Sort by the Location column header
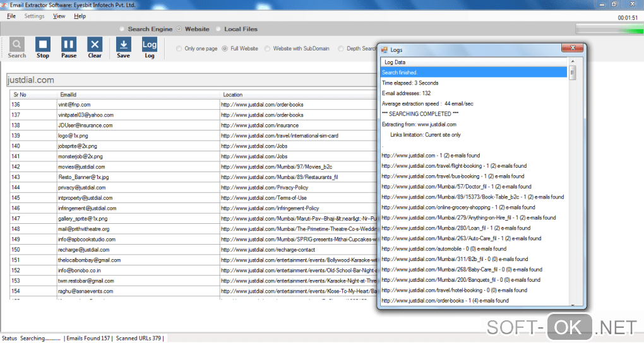This screenshot has width=644, height=343. (x=299, y=95)
